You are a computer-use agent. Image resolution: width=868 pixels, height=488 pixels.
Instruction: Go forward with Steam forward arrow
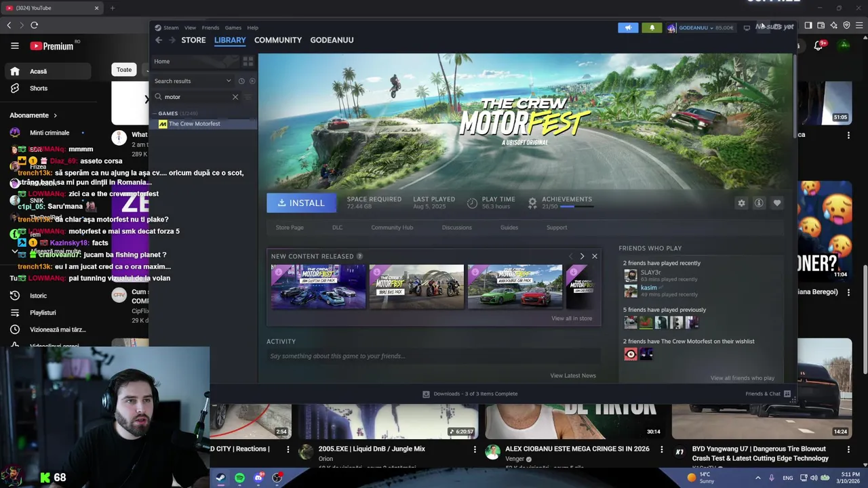pos(172,40)
